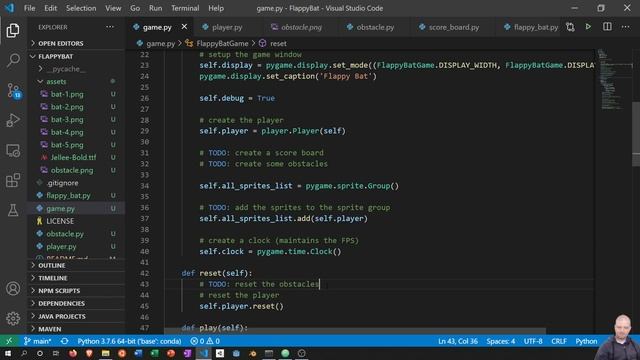Open the Explorer view in activity bar
The width and height of the screenshot is (640, 360).
(x=13, y=31)
